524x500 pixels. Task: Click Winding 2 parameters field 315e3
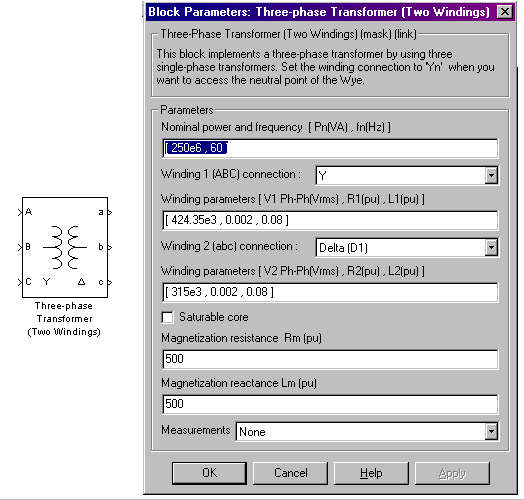tap(330, 292)
